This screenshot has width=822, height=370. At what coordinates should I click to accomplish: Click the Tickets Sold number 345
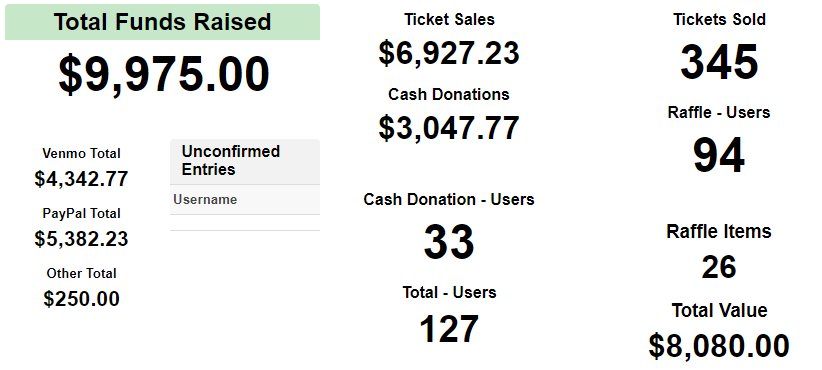click(719, 62)
